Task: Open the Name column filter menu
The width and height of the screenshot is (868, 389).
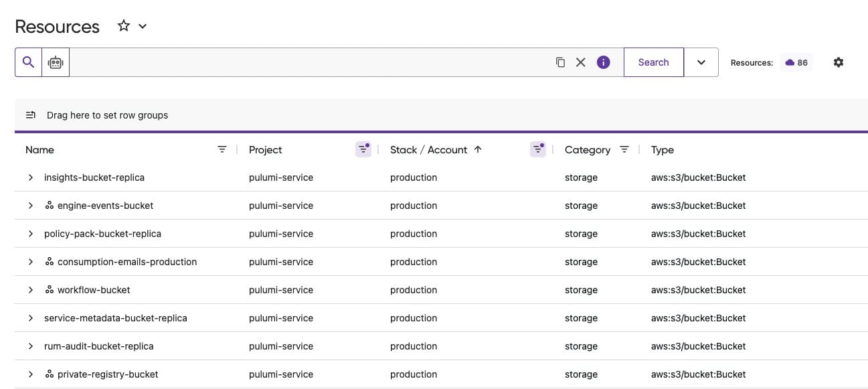Action: tap(222, 149)
